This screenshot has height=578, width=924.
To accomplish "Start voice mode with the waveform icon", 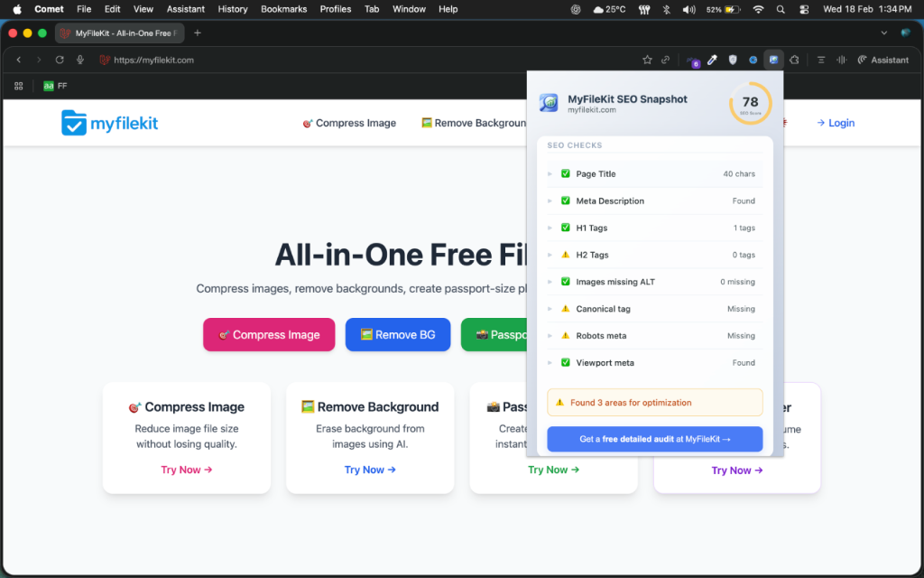I will click(842, 60).
